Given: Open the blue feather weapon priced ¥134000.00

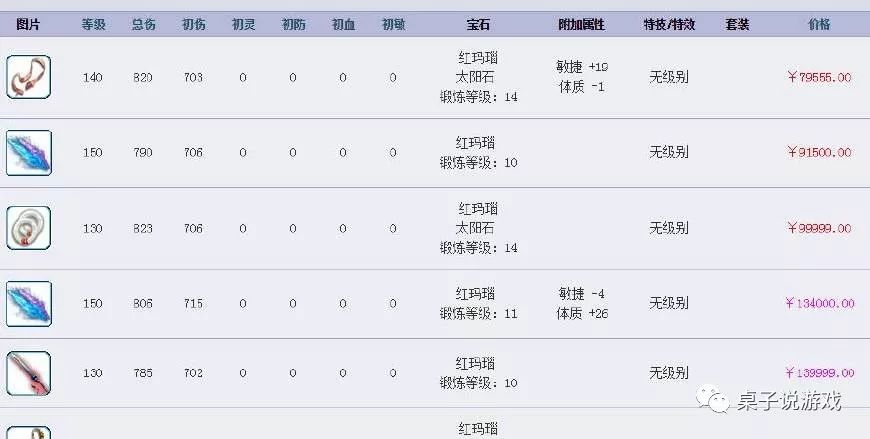Looking at the screenshot, I should (28, 303).
